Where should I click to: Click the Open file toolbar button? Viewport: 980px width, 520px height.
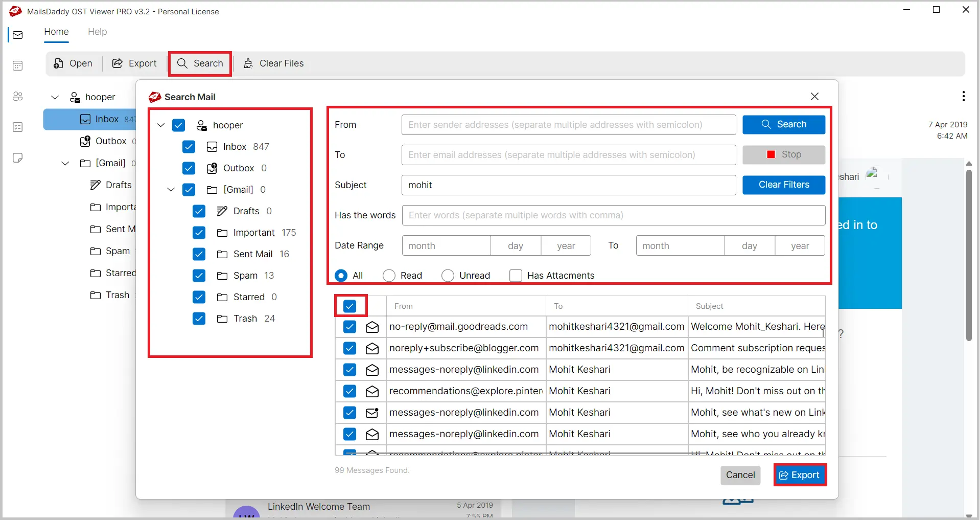73,63
